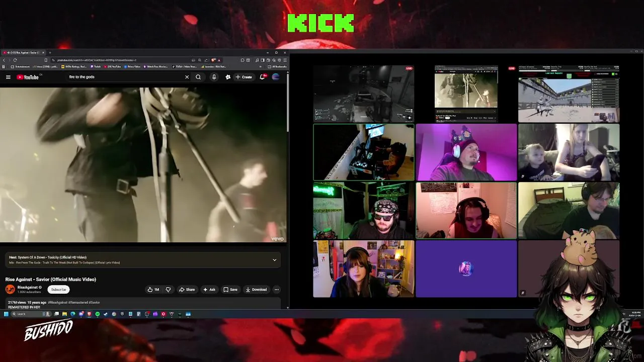The image size is (644, 362).
Task: Select the purple avatar-only participant tile
Action: point(466,269)
